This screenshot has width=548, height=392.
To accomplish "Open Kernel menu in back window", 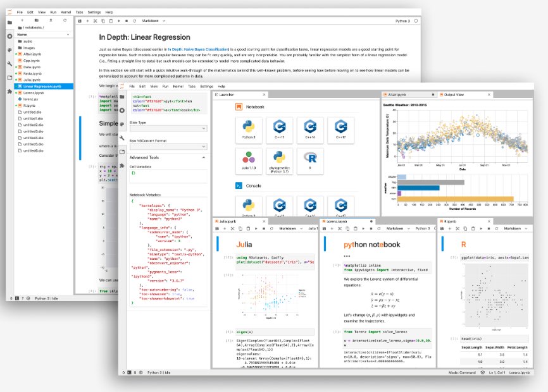I will [x=66, y=12].
